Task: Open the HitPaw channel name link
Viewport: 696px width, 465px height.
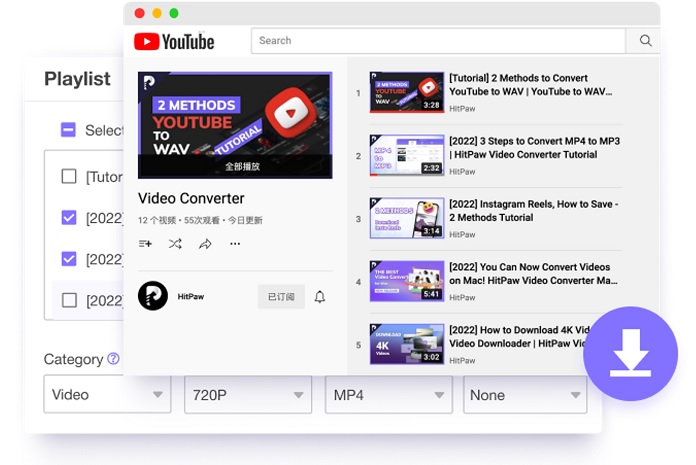Action: click(x=190, y=296)
